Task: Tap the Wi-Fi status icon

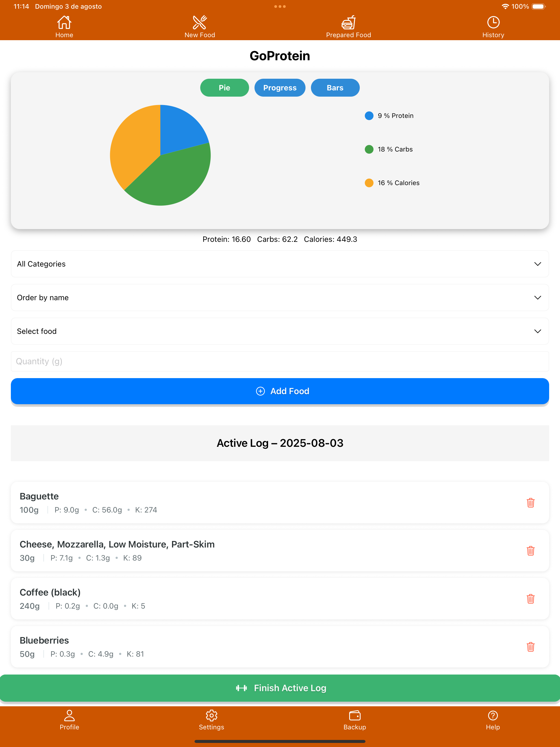Action: [x=505, y=7]
